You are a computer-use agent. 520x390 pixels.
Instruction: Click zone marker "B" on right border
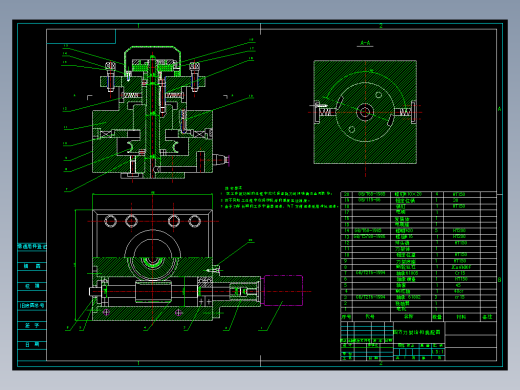point(499,279)
